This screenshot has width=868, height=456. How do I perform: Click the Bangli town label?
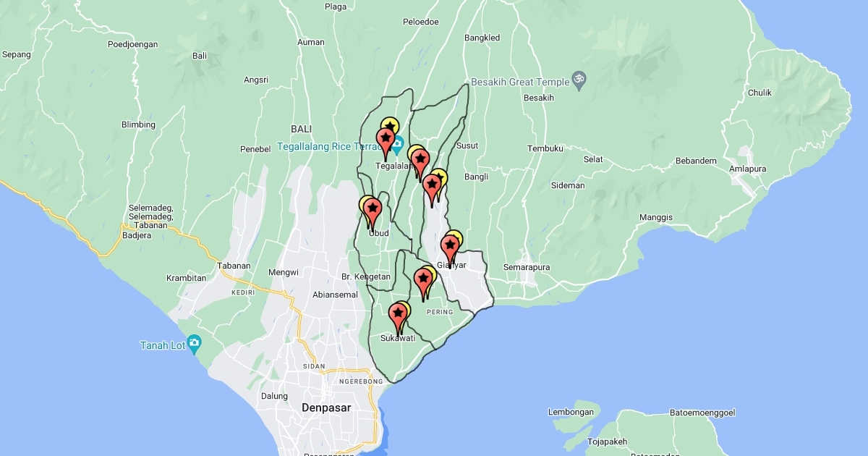click(x=476, y=177)
